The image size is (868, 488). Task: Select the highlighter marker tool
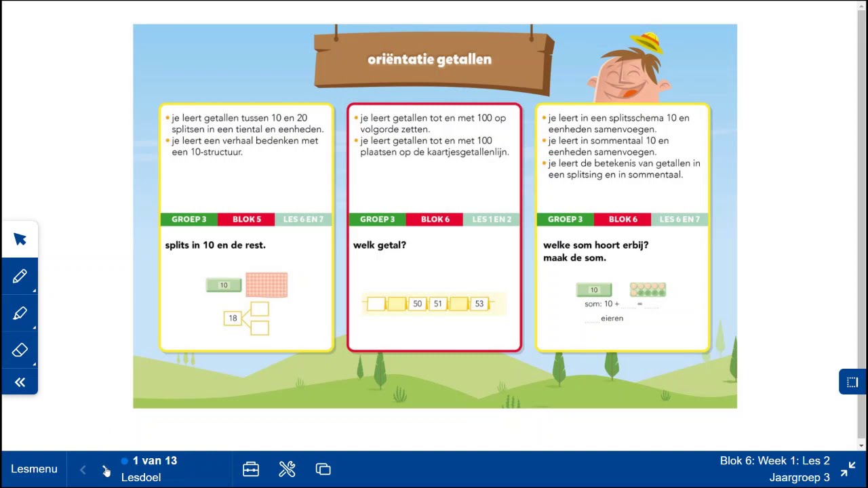pos(20,313)
